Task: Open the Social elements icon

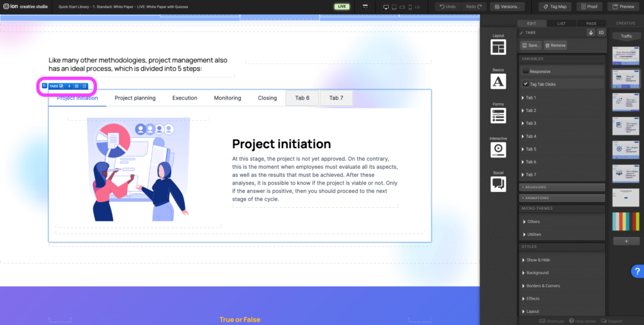Action: point(498,183)
